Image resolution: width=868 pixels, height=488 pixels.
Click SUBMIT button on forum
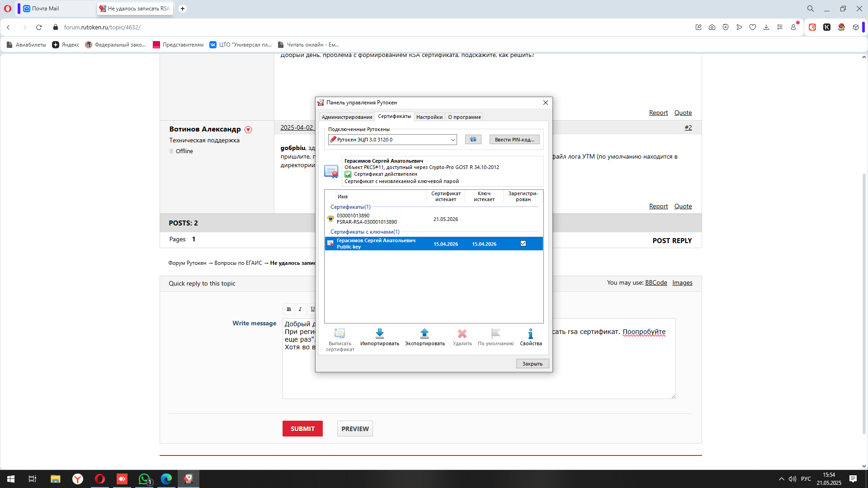pos(302,429)
